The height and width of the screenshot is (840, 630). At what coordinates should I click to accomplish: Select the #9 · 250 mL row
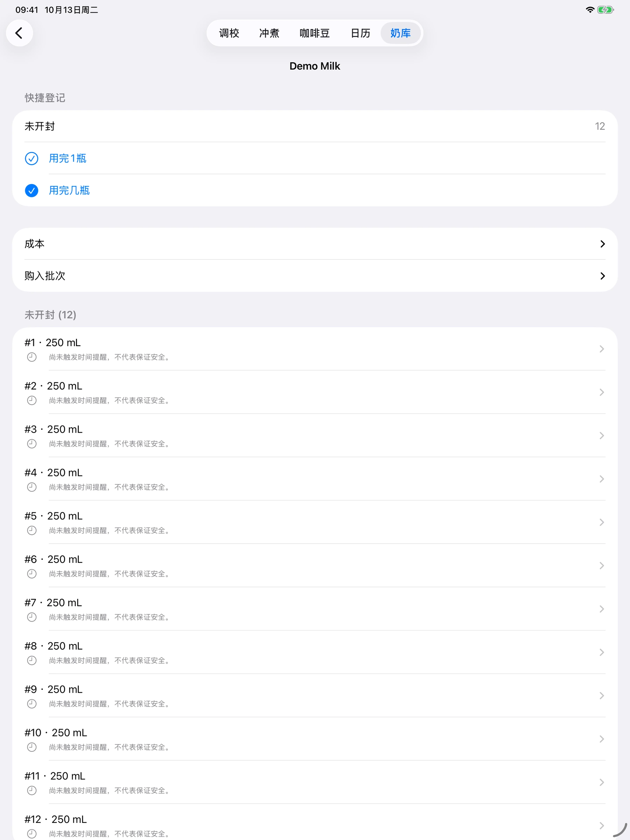(315, 696)
